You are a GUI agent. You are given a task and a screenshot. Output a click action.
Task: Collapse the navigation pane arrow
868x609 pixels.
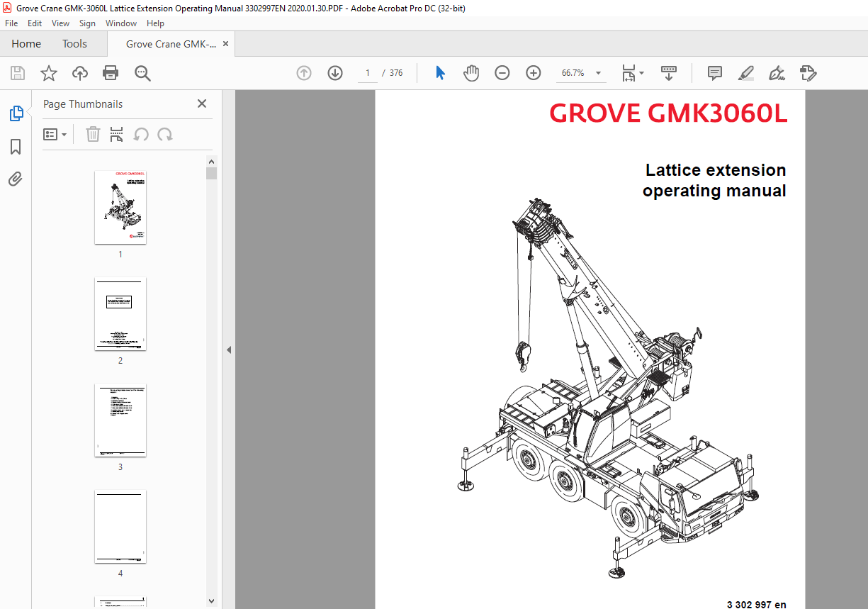click(x=229, y=350)
